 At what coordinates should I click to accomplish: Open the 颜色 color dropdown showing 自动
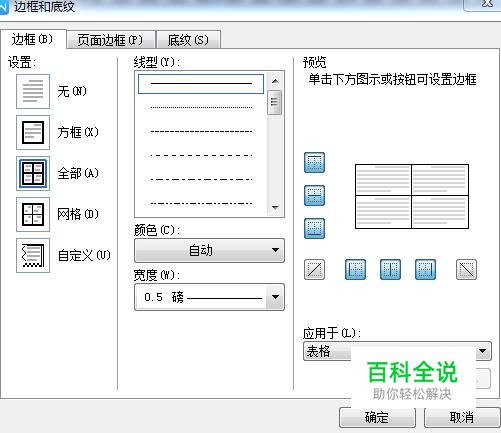[x=209, y=250]
